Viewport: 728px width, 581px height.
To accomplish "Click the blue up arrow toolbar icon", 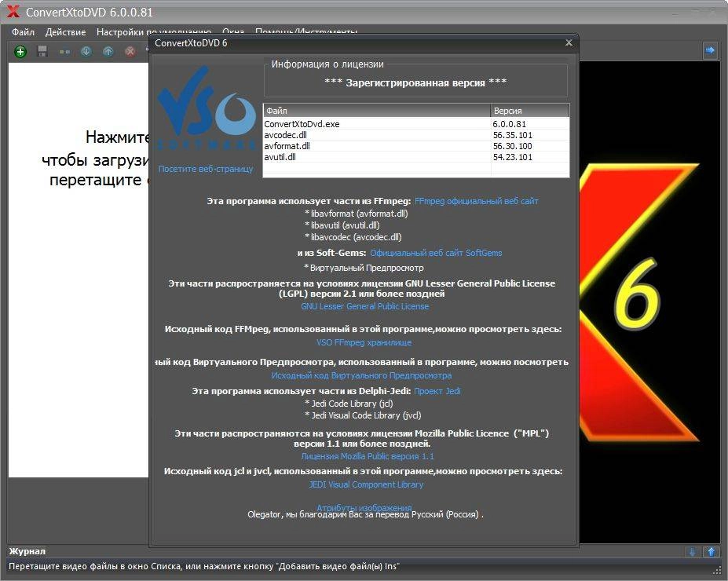I will coord(108,52).
